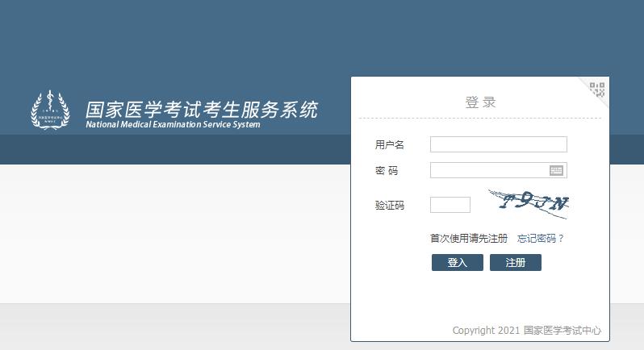Refresh the captcha image
The height and width of the screenshot is (350, 644).
pyautogui.click(x=529, y=203)
